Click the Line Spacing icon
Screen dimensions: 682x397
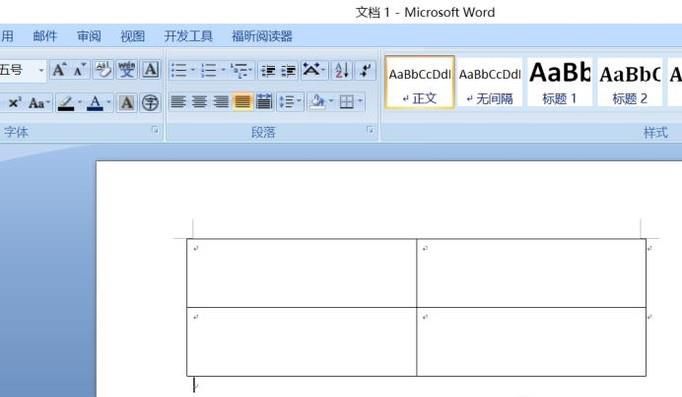tap(287, 102)
